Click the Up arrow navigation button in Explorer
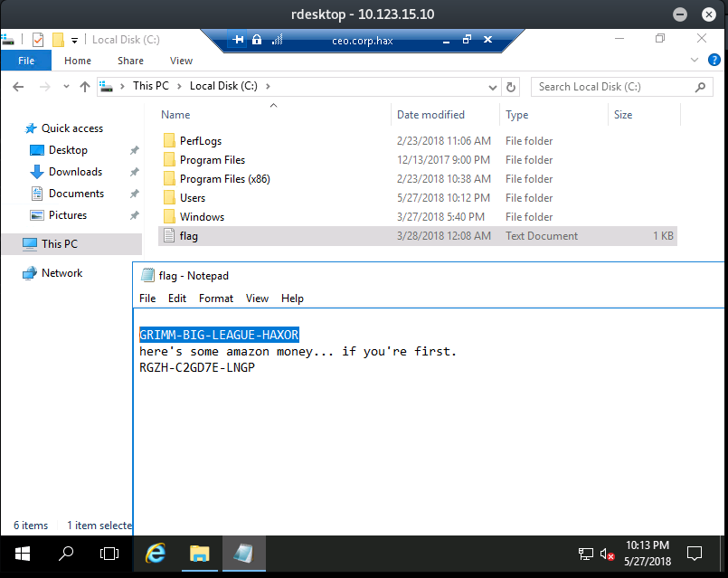The width and height of the screenshot is (728, 578). point(85,87)
